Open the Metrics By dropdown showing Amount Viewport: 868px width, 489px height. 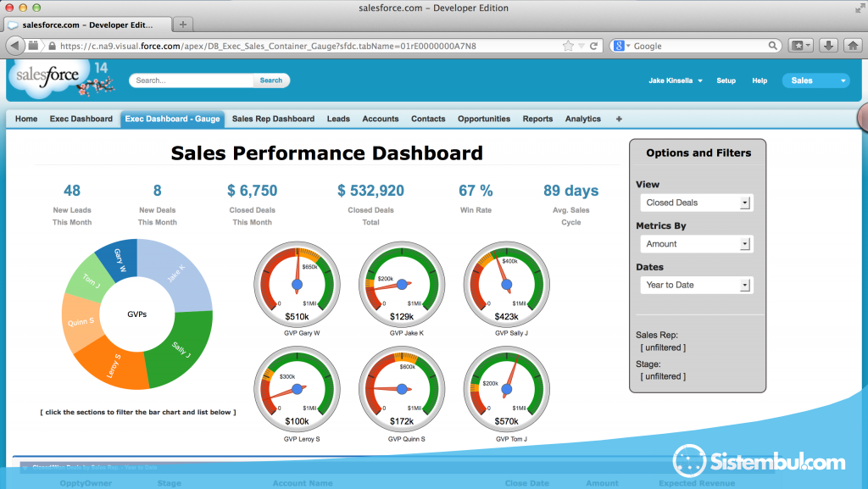(x=697, y=244)
